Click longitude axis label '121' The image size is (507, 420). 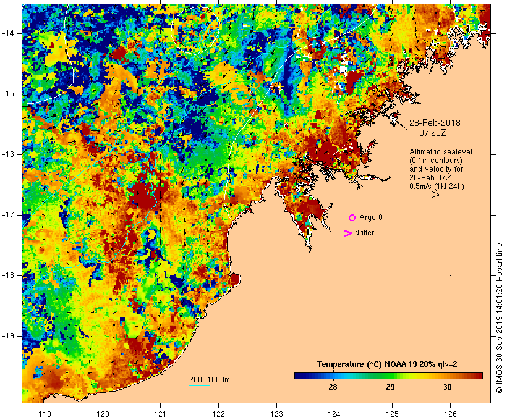tap(160, 414)
